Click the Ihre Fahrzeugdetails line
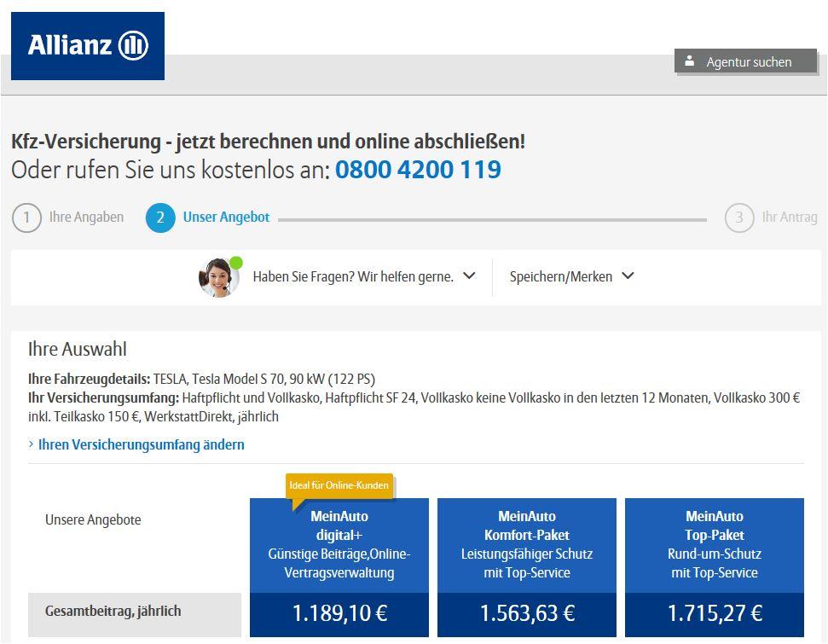 coord(201,380)
